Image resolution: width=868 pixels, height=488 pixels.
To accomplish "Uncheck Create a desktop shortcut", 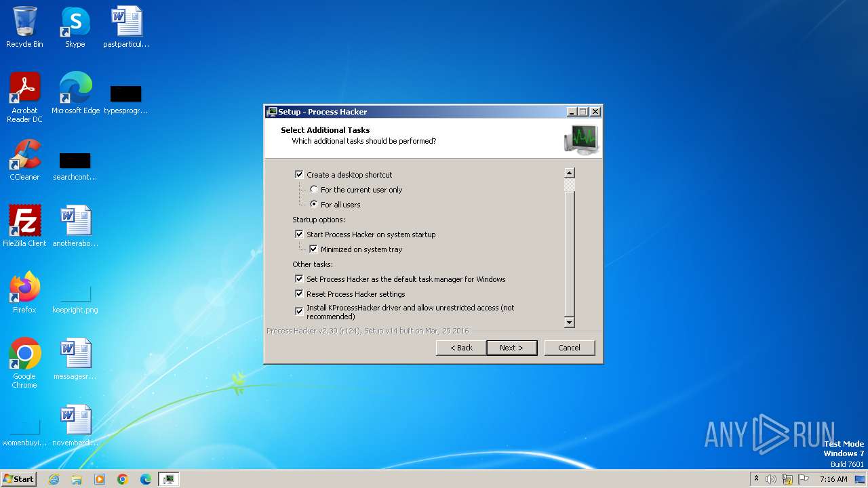I will tap(299, 174).
